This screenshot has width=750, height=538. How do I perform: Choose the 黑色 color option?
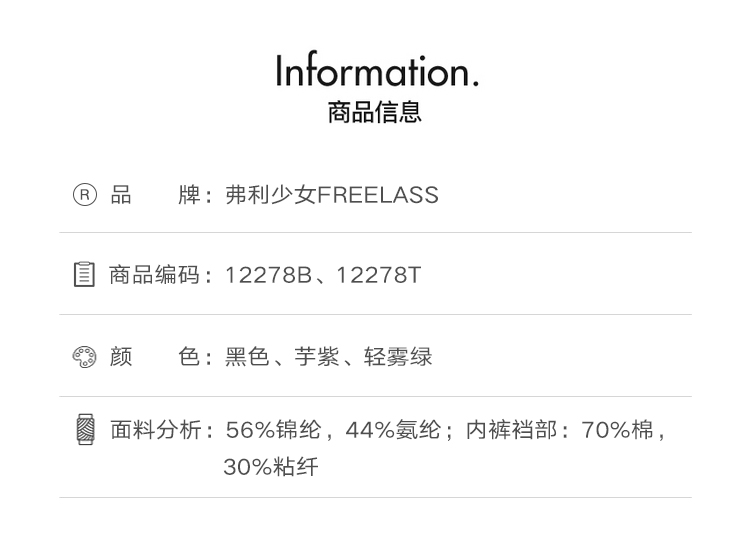pos(247,357)
